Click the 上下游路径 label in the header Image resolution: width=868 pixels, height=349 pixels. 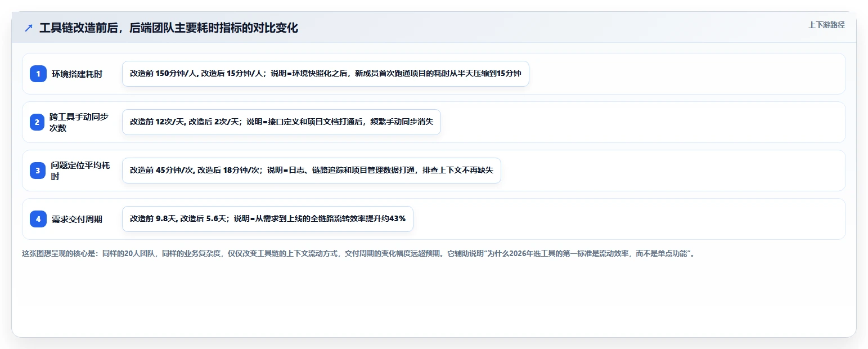[x=826, y=25]
